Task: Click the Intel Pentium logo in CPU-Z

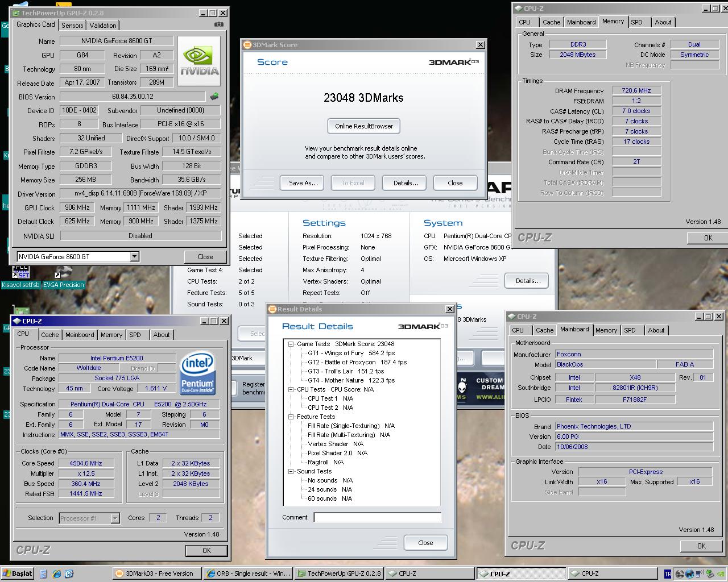Action: tap(197, 374)
